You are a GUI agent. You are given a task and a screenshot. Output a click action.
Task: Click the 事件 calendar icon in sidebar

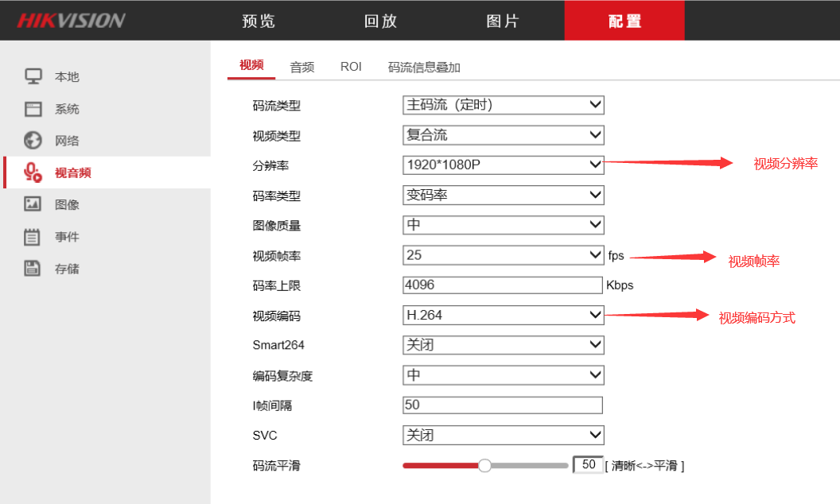pyautogui.click(x=32, y=236)
